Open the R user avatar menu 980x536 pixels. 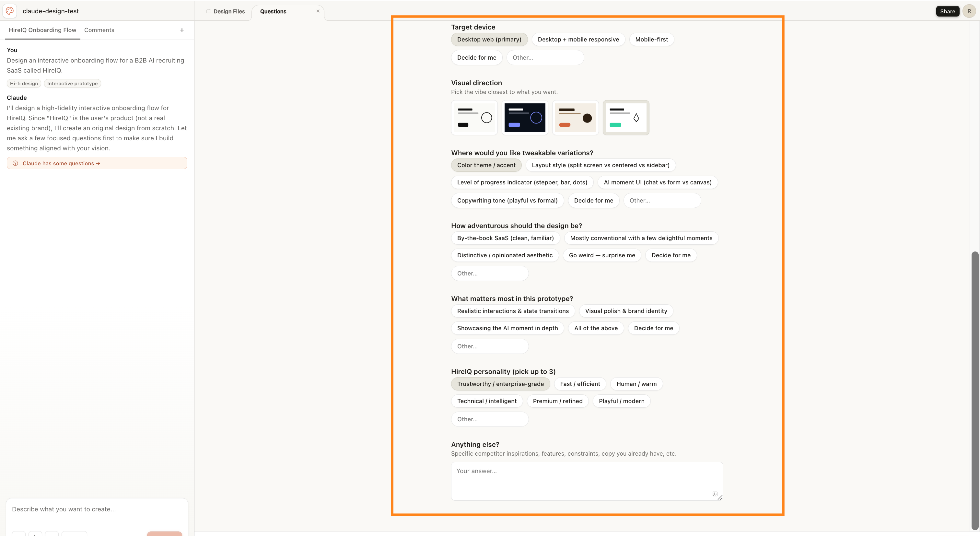[x=969, y=11]
